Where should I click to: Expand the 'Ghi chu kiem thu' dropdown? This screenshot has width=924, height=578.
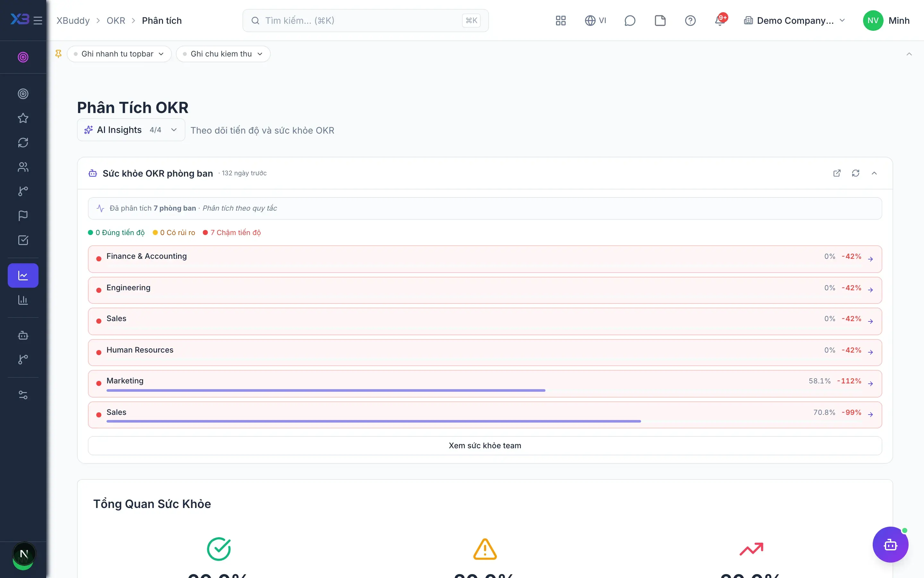click(x=223, y=54)
